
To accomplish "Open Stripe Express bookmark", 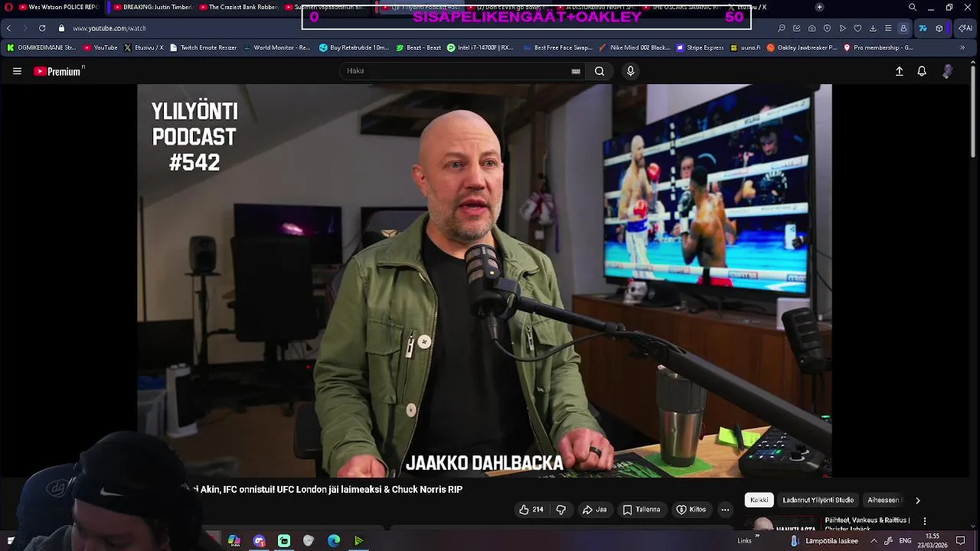I will tap(701, 47).
